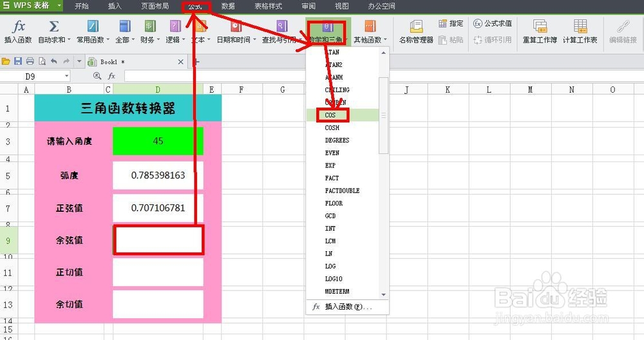Click the Lookup and Reference (查找与引用) icon

282,26
